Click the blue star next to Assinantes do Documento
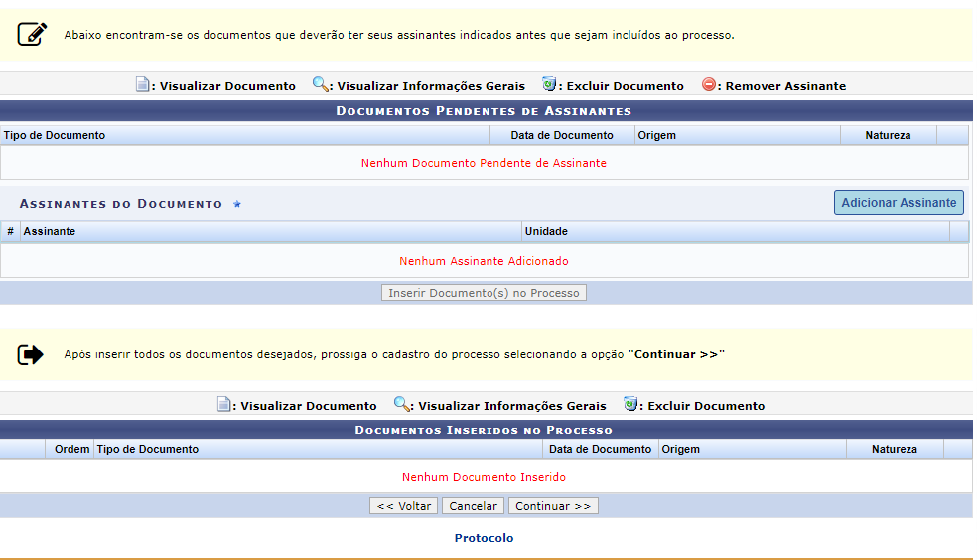This screenshot has width=978, height=560. click(237, 204)
